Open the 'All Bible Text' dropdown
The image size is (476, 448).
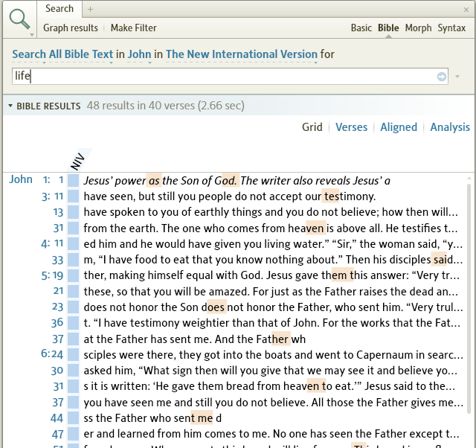81,54
